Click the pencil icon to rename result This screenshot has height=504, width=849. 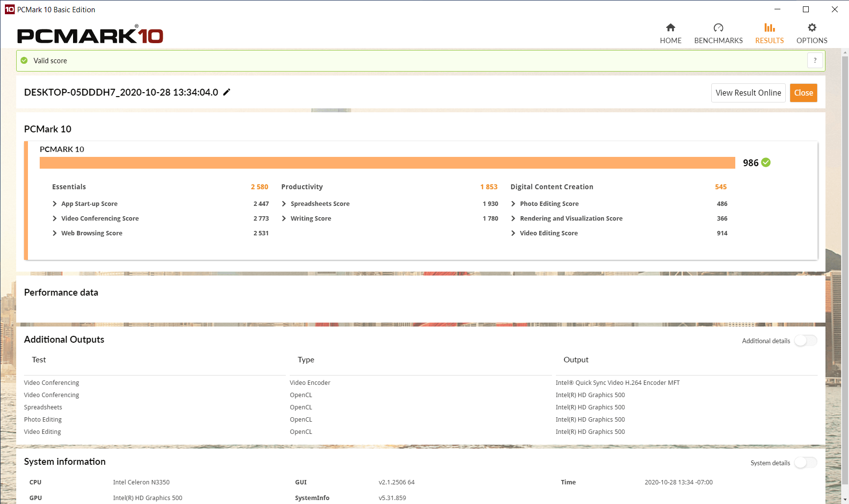[226, 92]
